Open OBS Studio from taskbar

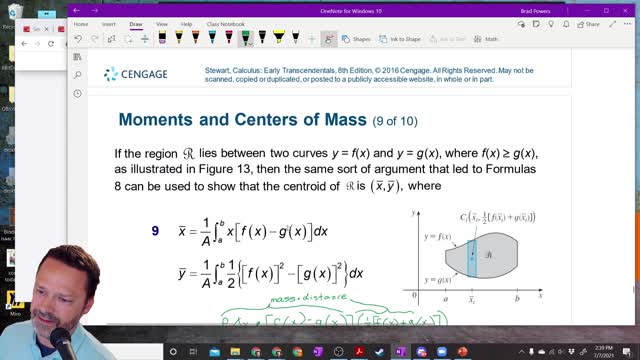[x=338, y=351]
